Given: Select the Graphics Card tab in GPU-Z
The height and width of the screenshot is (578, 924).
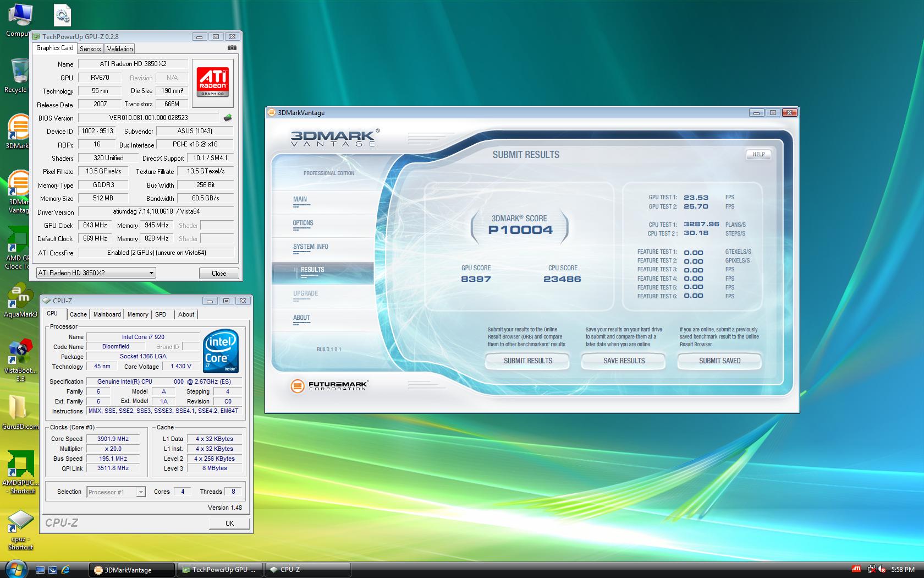Looking at the screenshot, I should click(x=54, y=48).
